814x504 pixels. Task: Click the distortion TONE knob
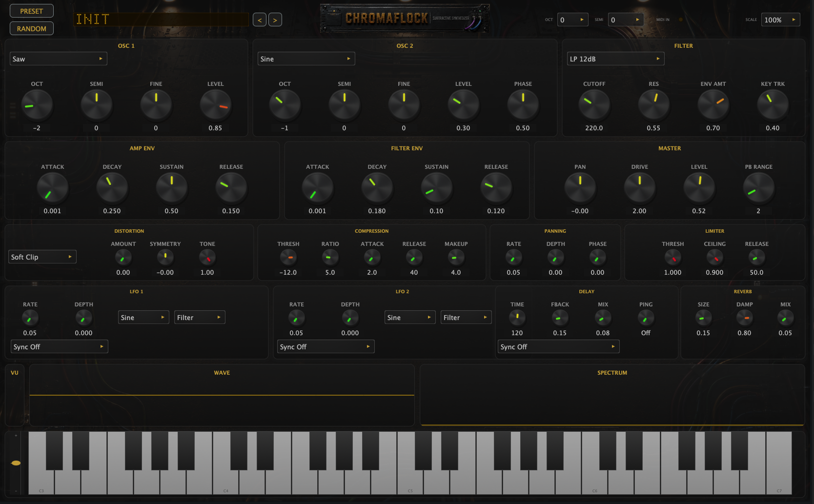pyautogui.click(x=207, y=257)
